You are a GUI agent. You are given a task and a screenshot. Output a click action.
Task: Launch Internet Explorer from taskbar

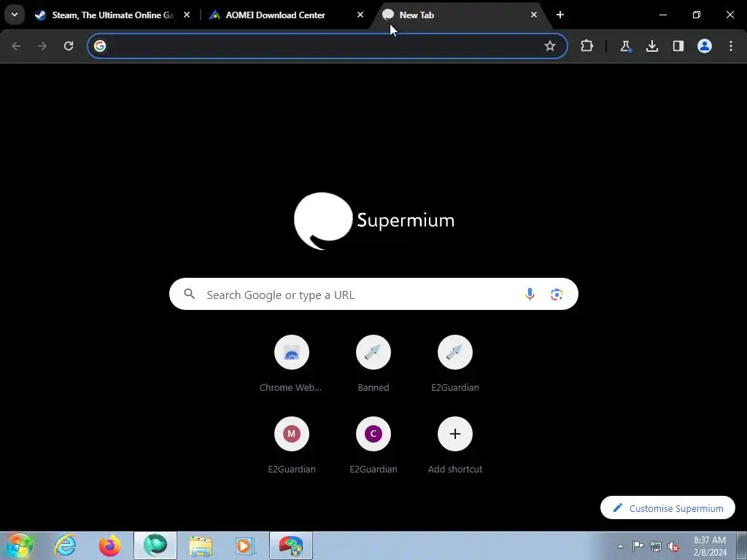pyautogui.click(x=65, y=545)
